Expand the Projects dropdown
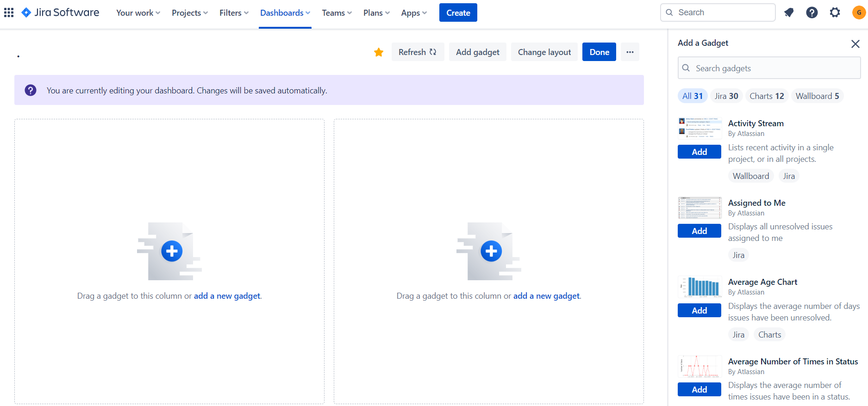Viewport: 868px width, 406px height. pyautogui.click(x=190, y=13)
